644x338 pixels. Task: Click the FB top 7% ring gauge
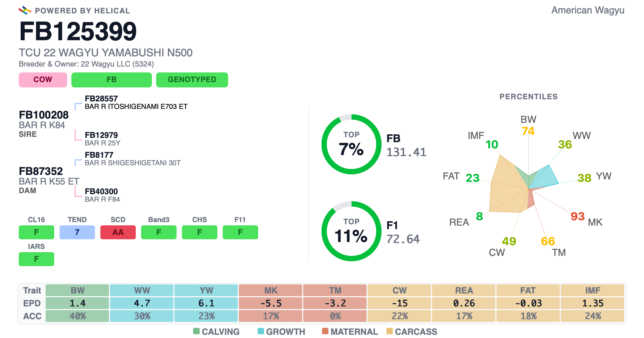351,144
